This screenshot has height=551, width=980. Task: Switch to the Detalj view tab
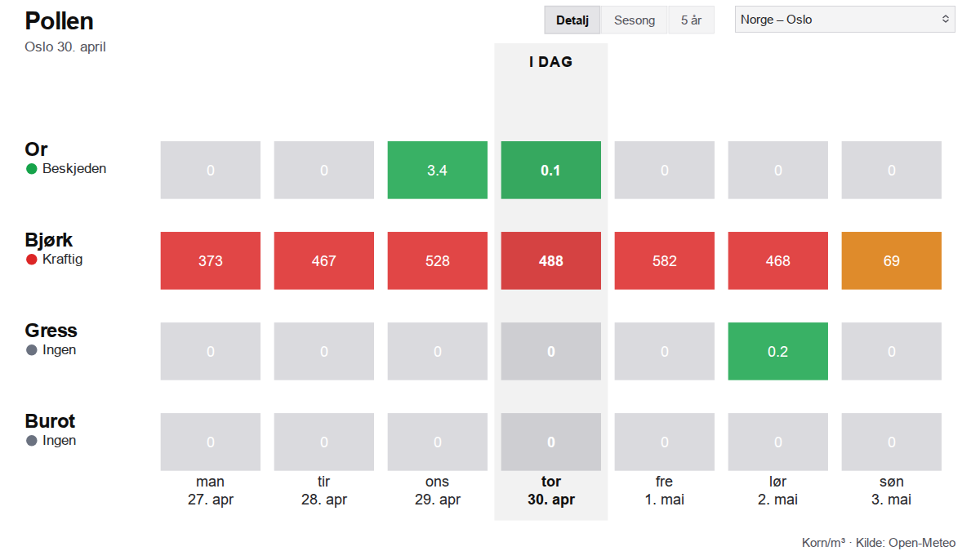(572, 20)
